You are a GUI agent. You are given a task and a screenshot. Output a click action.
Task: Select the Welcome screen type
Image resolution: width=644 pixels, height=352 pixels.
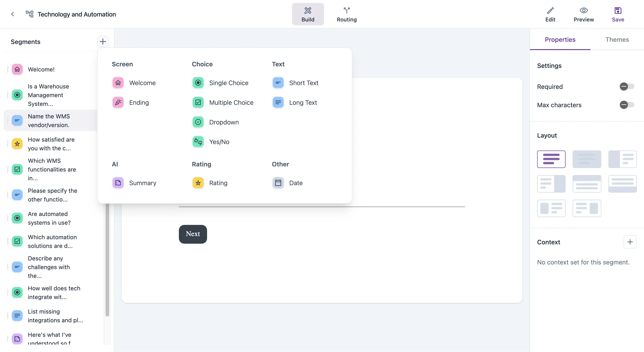click(x=134, y=83)
